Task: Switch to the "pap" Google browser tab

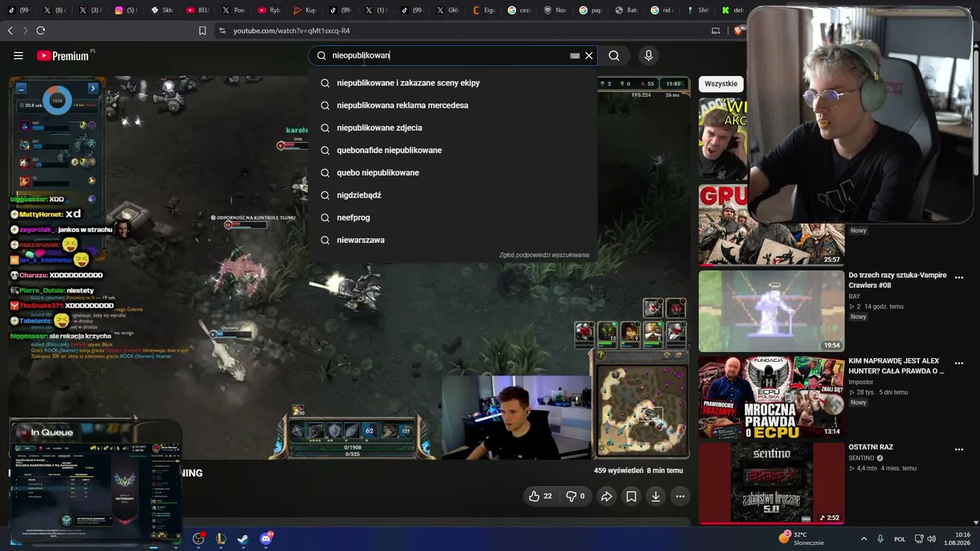Action: [x=592, y=10]
